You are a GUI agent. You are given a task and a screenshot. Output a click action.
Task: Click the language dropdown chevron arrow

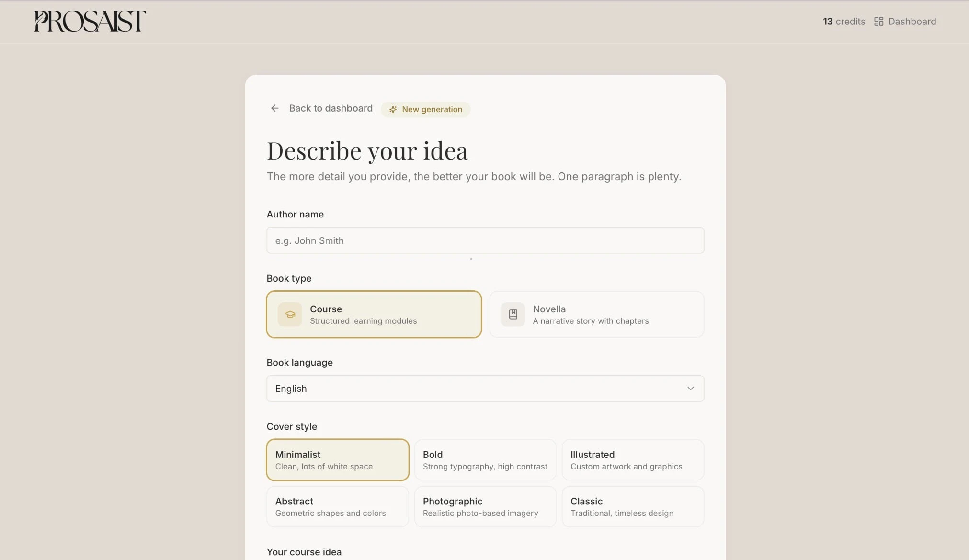[690, 389]
